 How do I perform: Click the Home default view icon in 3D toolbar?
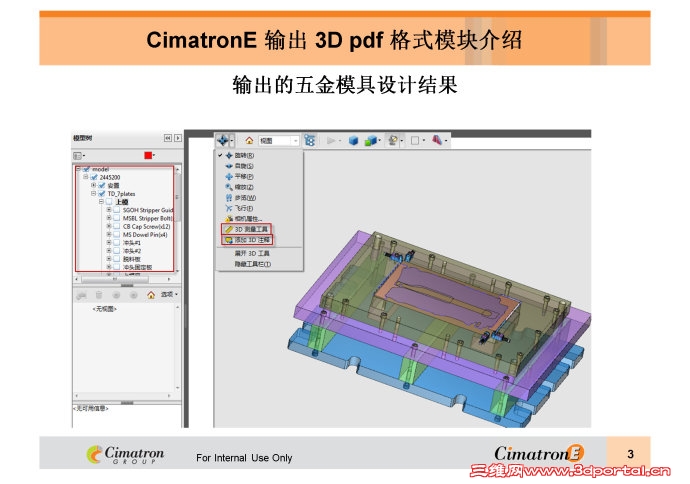tap(249, 140)
